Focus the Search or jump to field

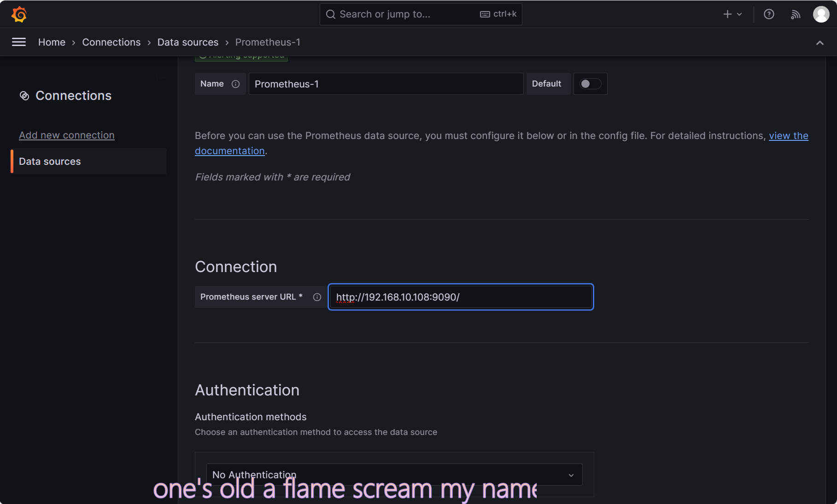coord(421,14)
